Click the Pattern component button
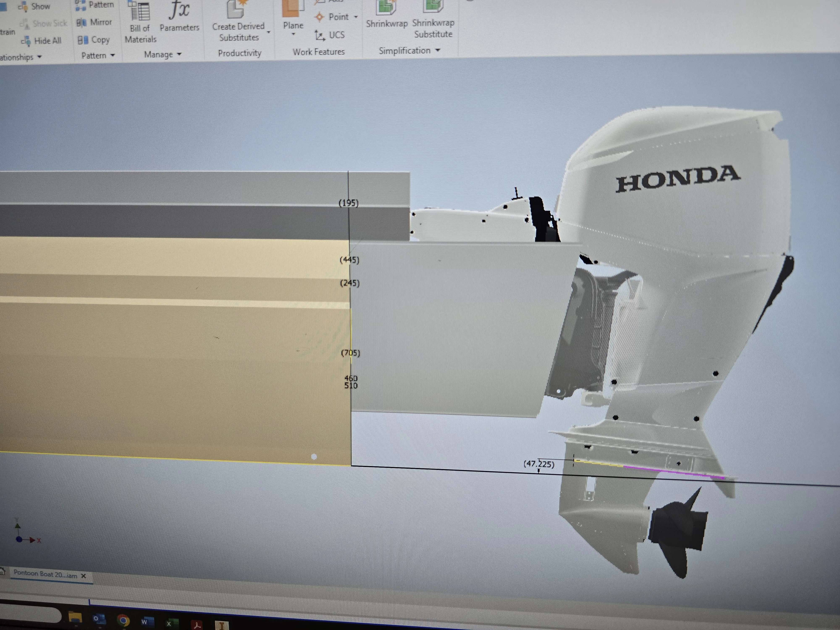The width and height of the screenshot is (840, 630). coord(94,5)
